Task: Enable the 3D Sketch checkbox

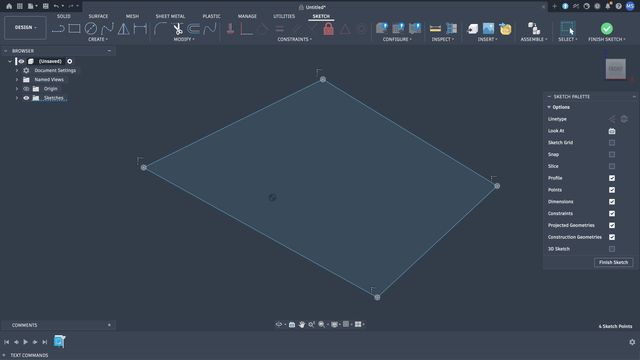Action: 612,249
